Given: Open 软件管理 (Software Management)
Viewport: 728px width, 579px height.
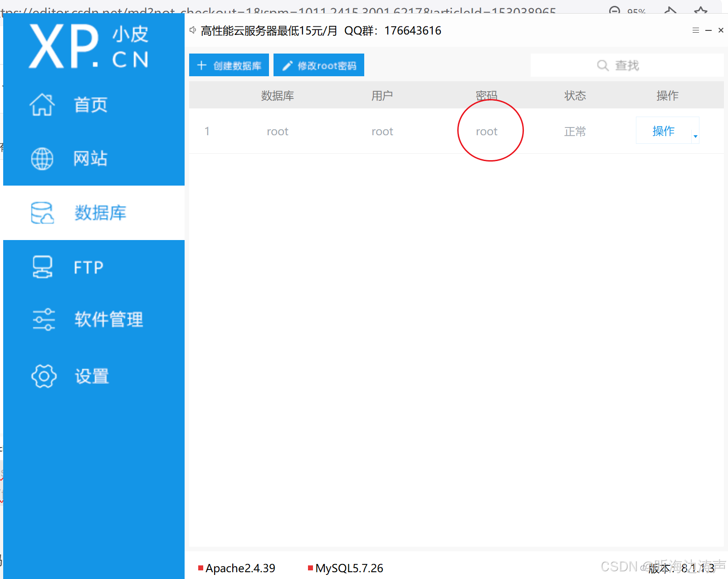Looking at the screenshot, I should coord(108,319).
